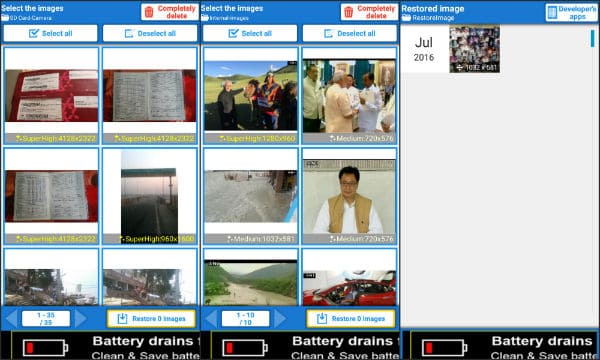The height and width of the screenshot is (360, 600).
Task: Click the SD Card Camera folder icon
Action: (5, 18)
